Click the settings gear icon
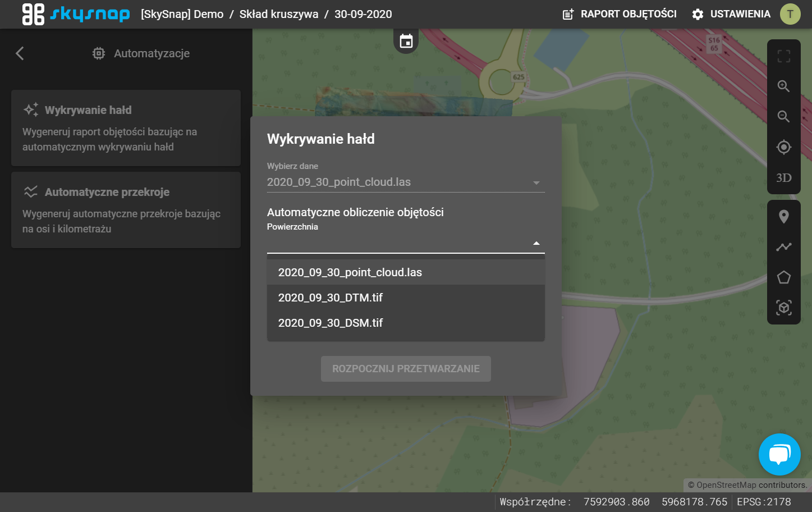 (x=698, y=14)
